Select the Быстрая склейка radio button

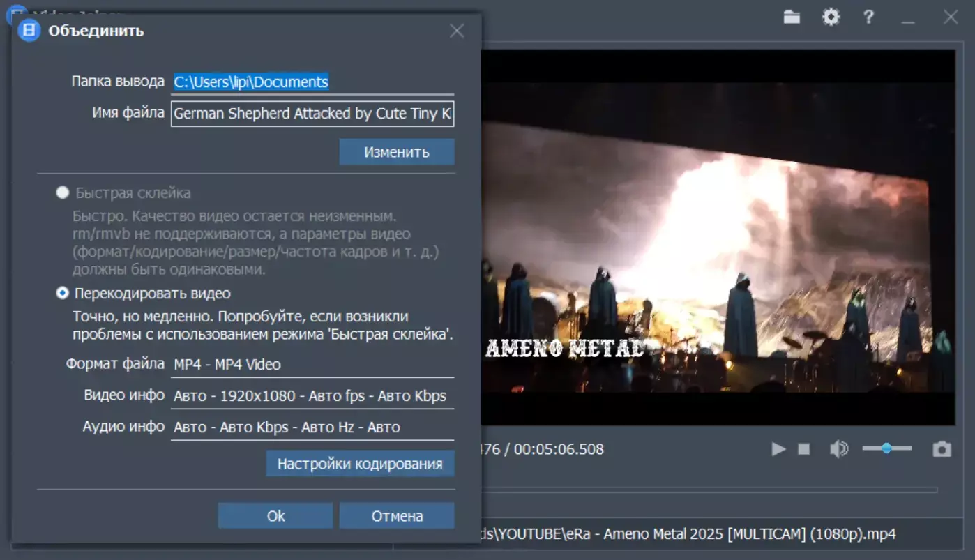[x=63, y=192]
